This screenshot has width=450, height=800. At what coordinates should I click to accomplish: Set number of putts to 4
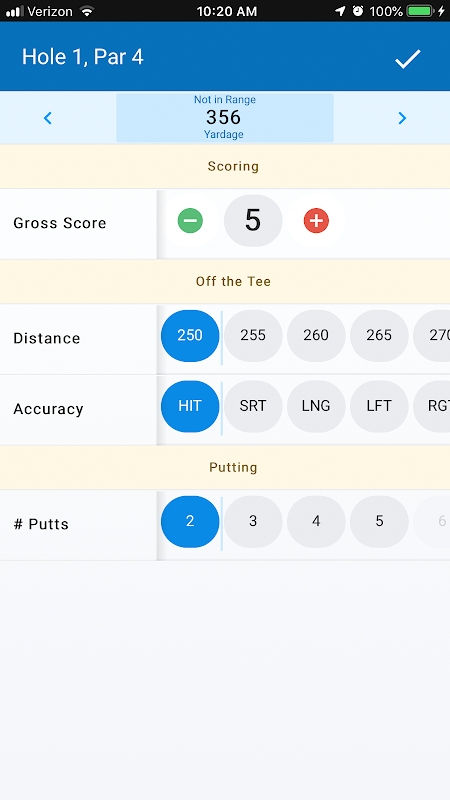coord(316,521)
